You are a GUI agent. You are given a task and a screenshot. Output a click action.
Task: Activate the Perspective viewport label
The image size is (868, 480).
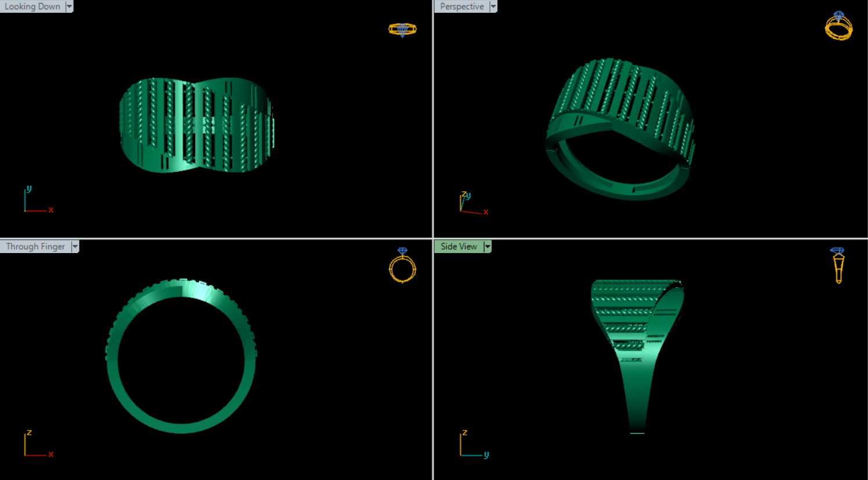[x=462, y=6]
